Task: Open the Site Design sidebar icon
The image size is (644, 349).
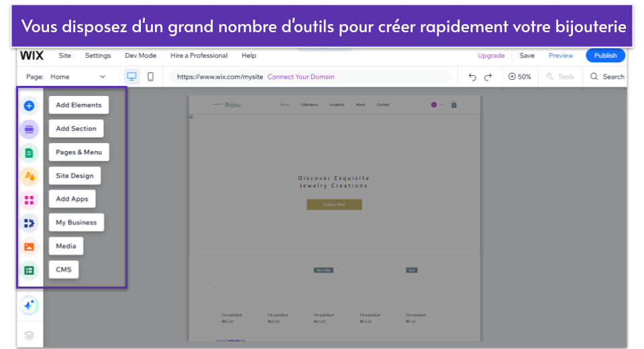Action: coord(29,177)
